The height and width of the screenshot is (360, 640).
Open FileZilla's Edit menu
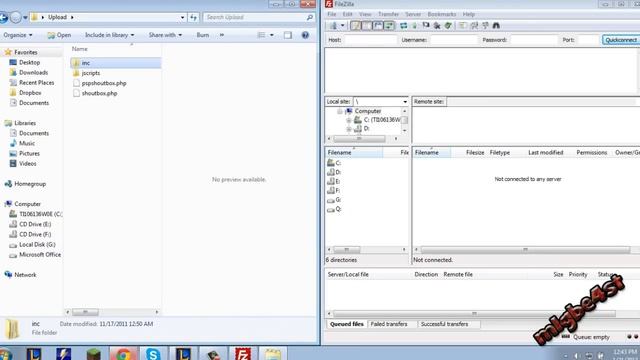347,14
